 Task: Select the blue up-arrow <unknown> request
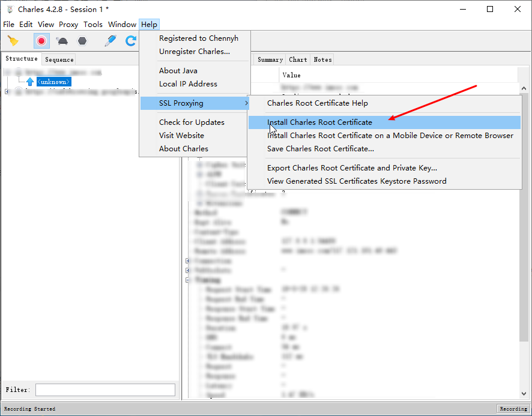[53, 82]
